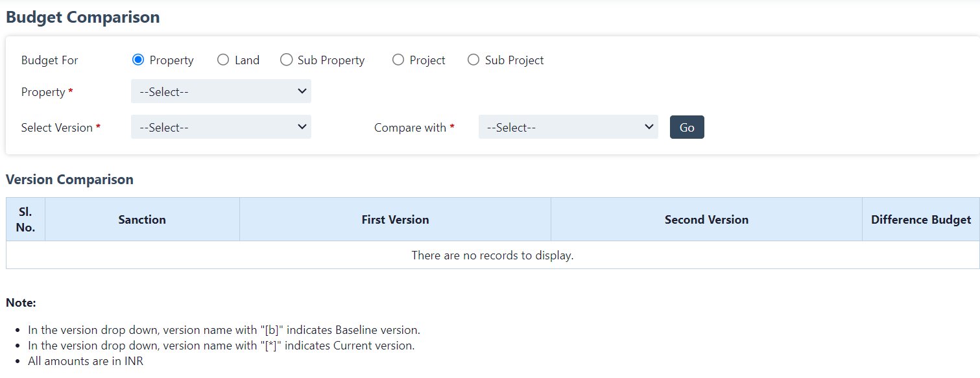This screenshot has height=378, width=980.
Task: Click the Budget Comparison page heading
Action: [83, 18]
